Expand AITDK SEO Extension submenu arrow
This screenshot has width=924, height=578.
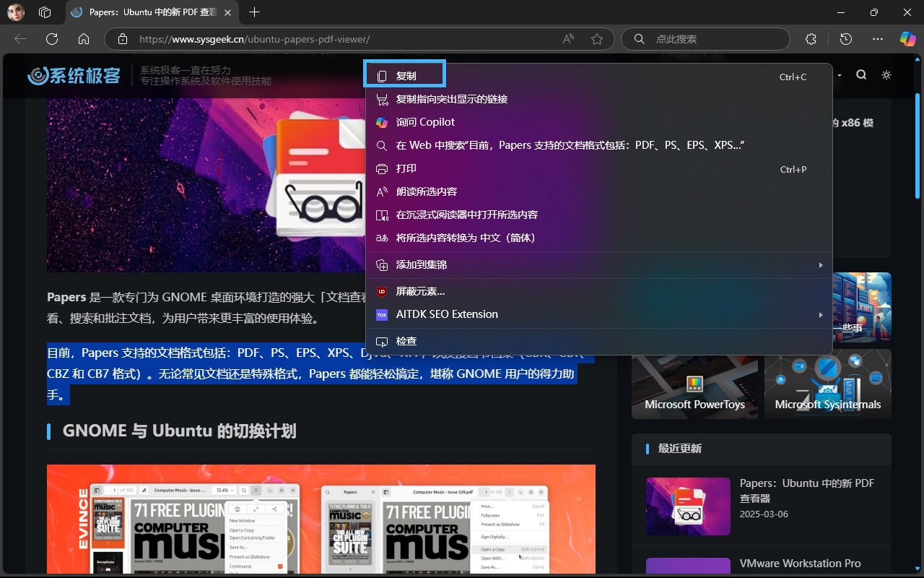click(x=821, y=315)
